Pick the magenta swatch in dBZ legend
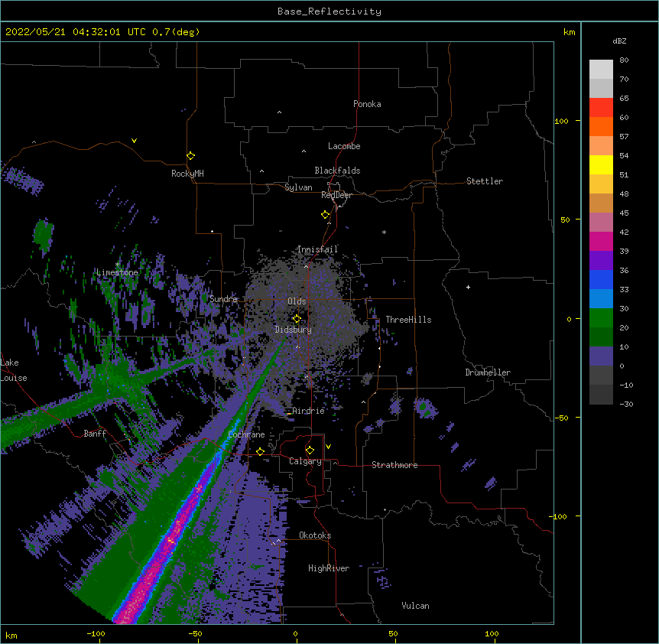The image size is (659, 644). [601, 241]
